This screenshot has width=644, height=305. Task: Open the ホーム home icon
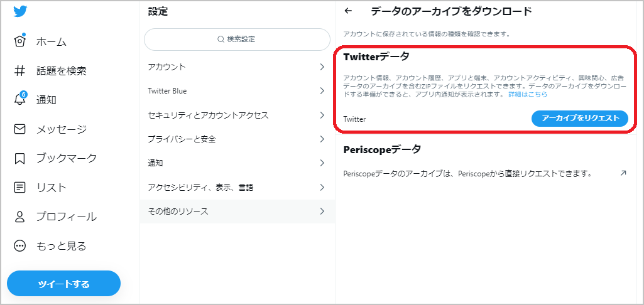[19, 41]
